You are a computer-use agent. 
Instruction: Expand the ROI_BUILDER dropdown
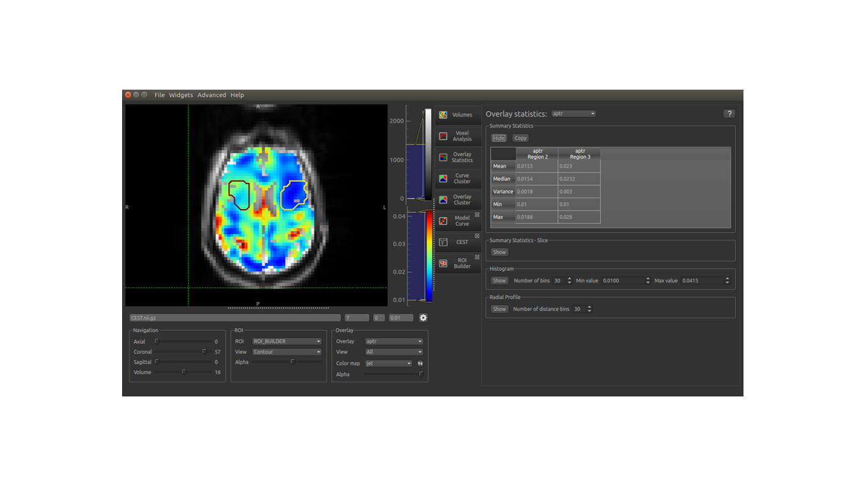tap(287, 342)
